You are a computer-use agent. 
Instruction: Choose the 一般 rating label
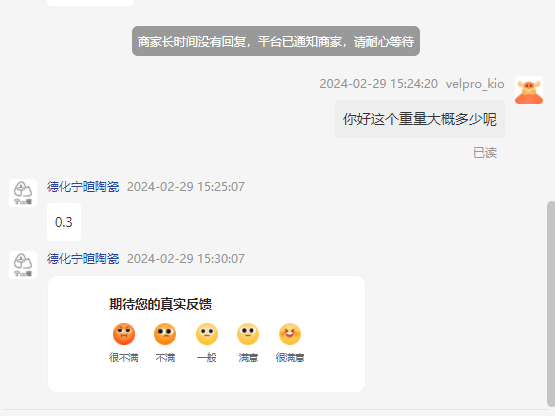[x=207, y=358]
